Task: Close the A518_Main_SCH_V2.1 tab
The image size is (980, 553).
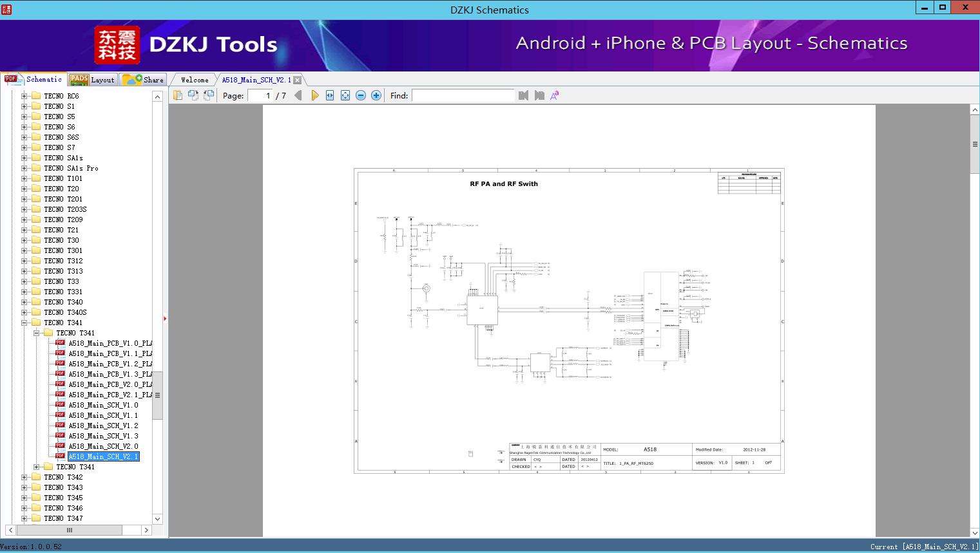Action: [x=297, y=80]
